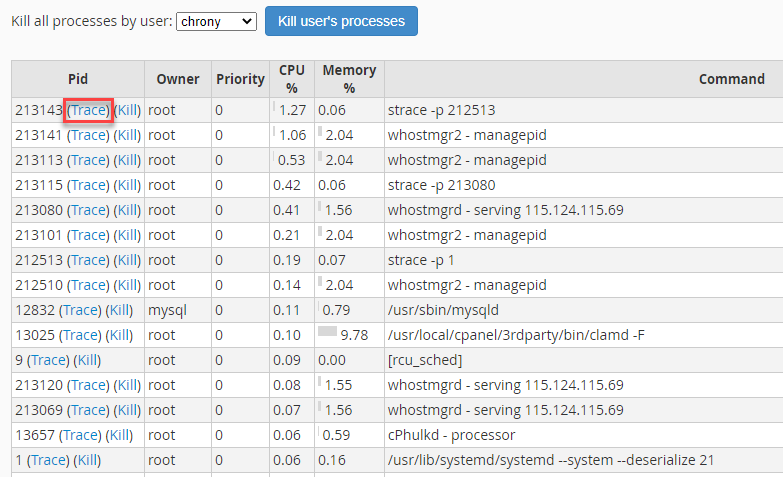Click the Pid column header
The height and width of the screenshot is (477, 783).
pyautogui.click(x=78, y=79)
